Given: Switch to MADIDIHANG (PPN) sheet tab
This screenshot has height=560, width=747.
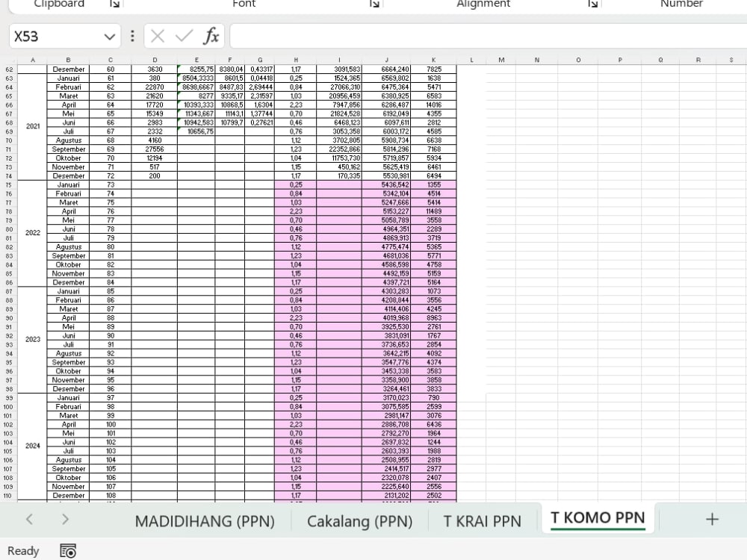Looking at the screenshot, I should (205, 521).
